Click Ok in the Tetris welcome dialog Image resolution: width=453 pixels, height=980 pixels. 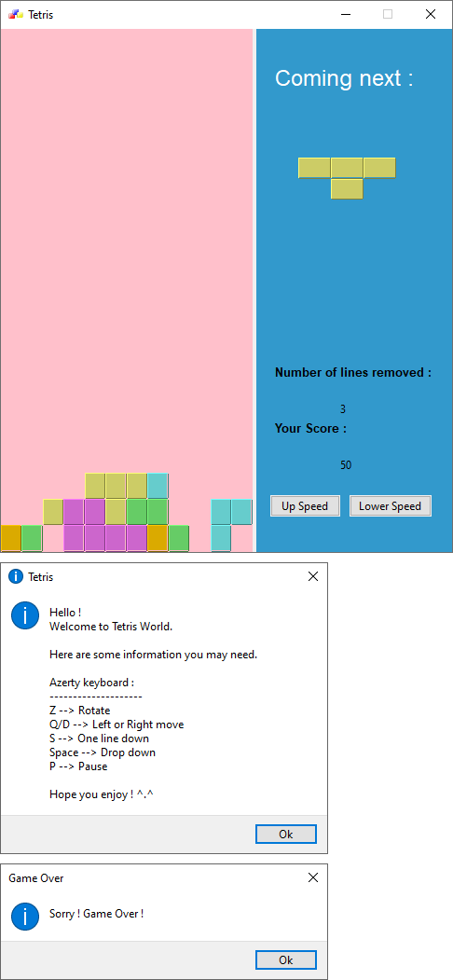(286, 834)
